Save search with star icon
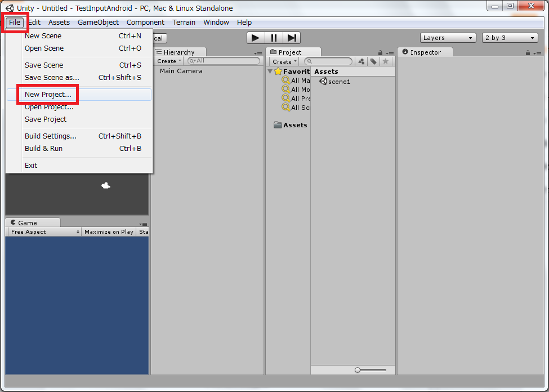549x392 pixels. coord(386,61)
